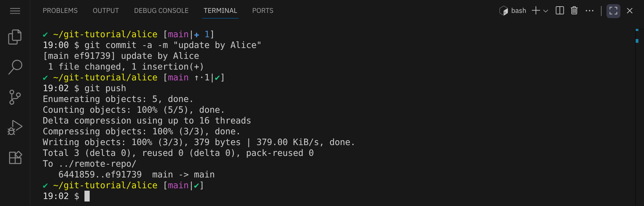This screenshot has height=206, width=644.
Task: Switch to the DEBUG CONSOLE tab
Action: coord(161,11)
